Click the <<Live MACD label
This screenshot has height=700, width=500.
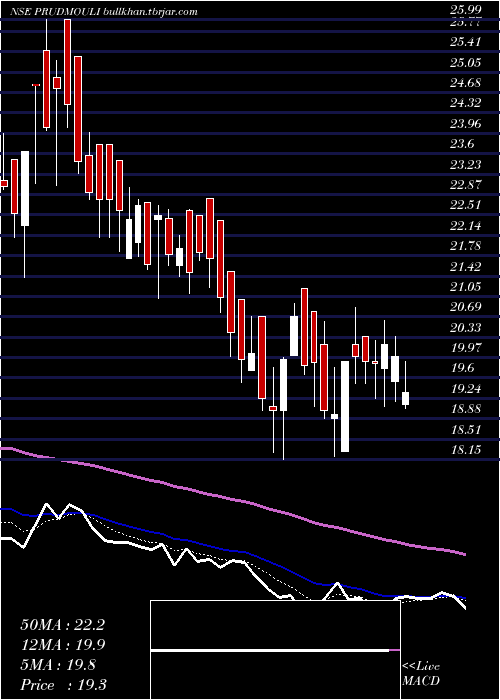(x=421, y=674)
